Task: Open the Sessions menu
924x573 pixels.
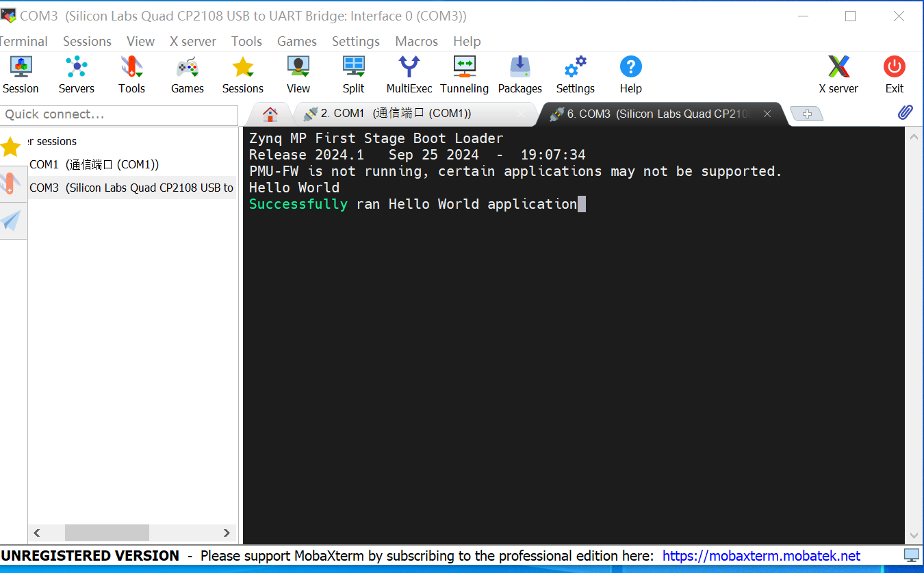Action: pyautogui.click(x=87, y=41)
